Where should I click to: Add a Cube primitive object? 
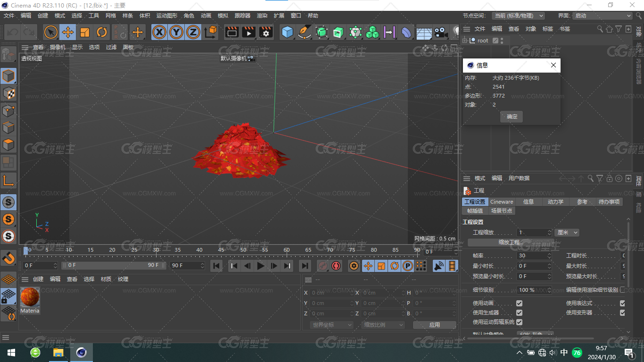point(287,32)
